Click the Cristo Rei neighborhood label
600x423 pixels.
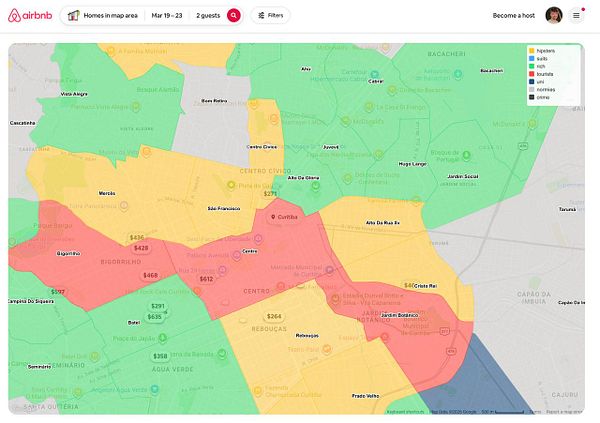tap(426, 286)
